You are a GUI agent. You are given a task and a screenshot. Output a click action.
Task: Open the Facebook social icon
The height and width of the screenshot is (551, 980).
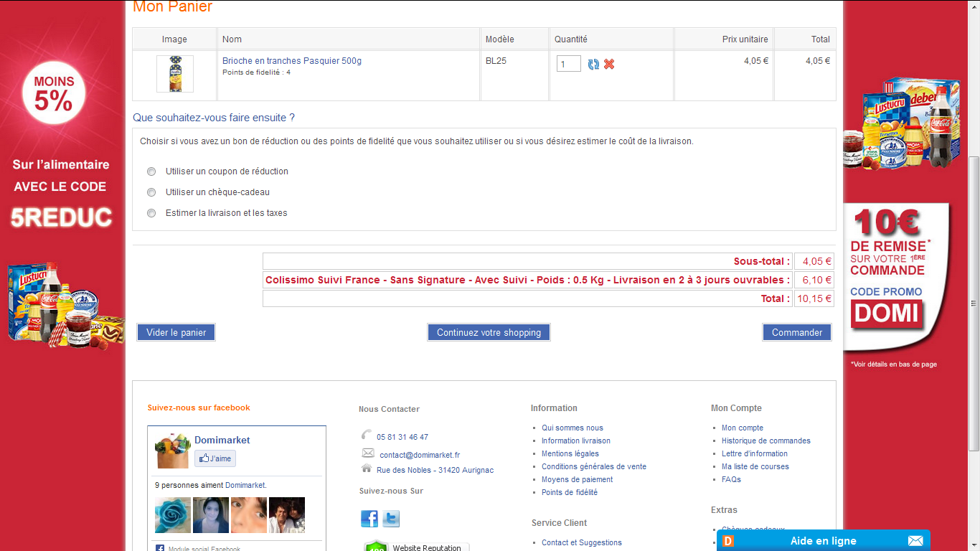[x=369, y=519]
